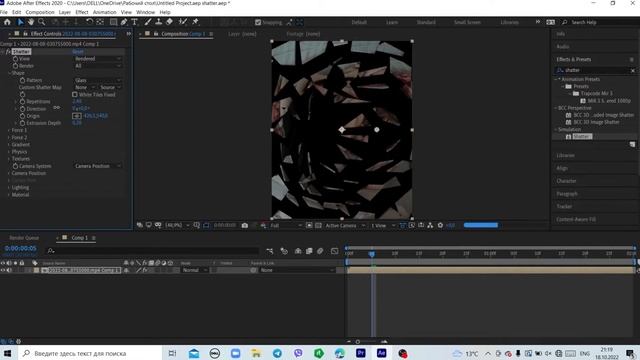
Task: Click the Origin crosshair point picker
Action: click(77, 116)
